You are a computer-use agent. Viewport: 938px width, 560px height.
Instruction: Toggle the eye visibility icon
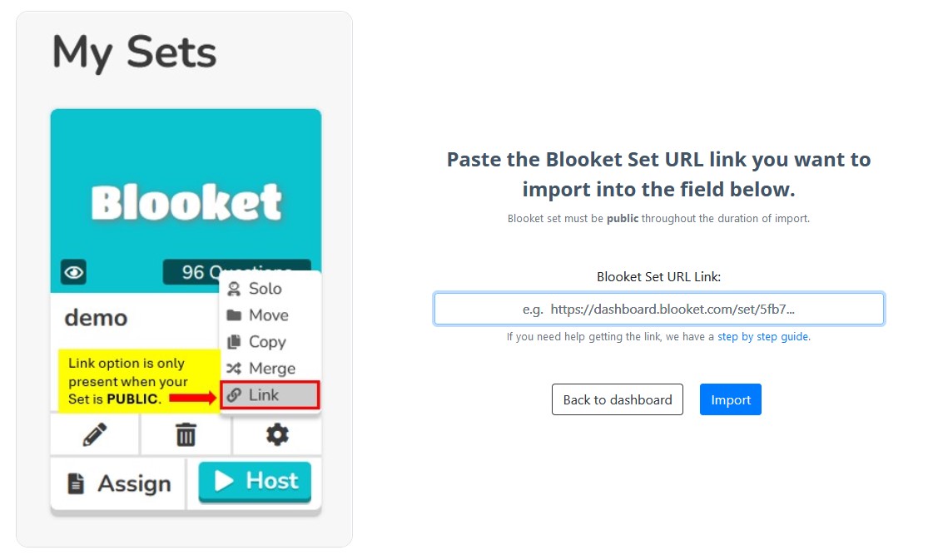(x=73, y=272)
